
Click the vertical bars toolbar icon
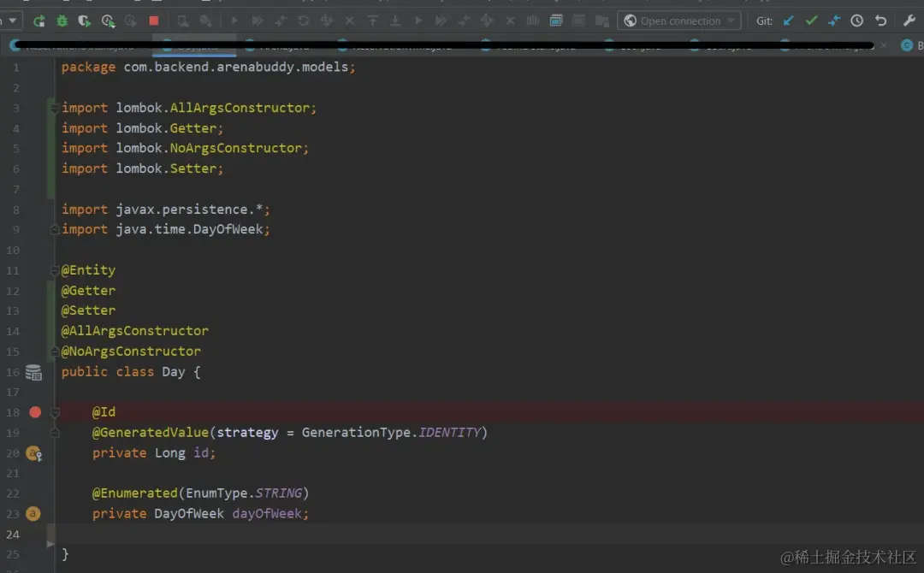click(x=533, y=21)
